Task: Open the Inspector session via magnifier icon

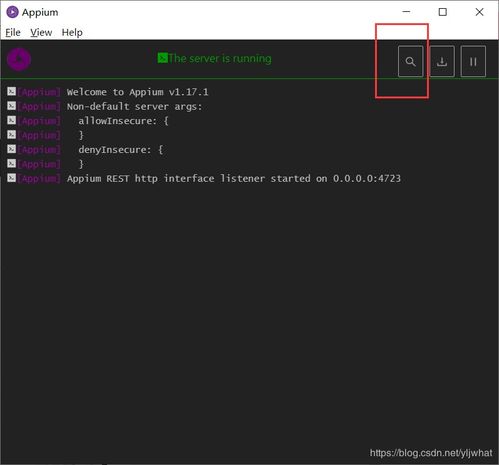Action: tap(410, 61)
